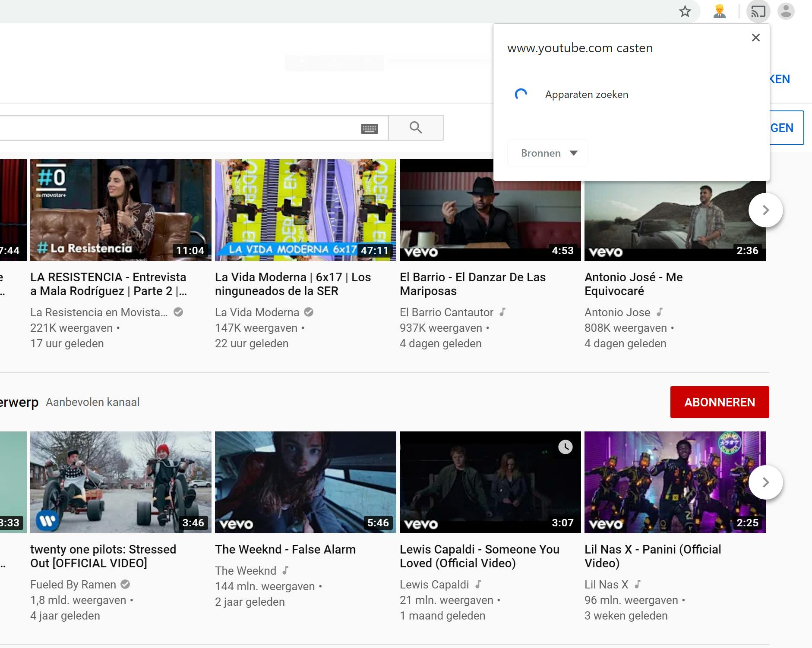The width and height of the screenshot is (812, 648).
Task: Open title 'LA RESISTENCIA - Entrevista a Mala Rodríguez'
Action: (x=109, y=284)
